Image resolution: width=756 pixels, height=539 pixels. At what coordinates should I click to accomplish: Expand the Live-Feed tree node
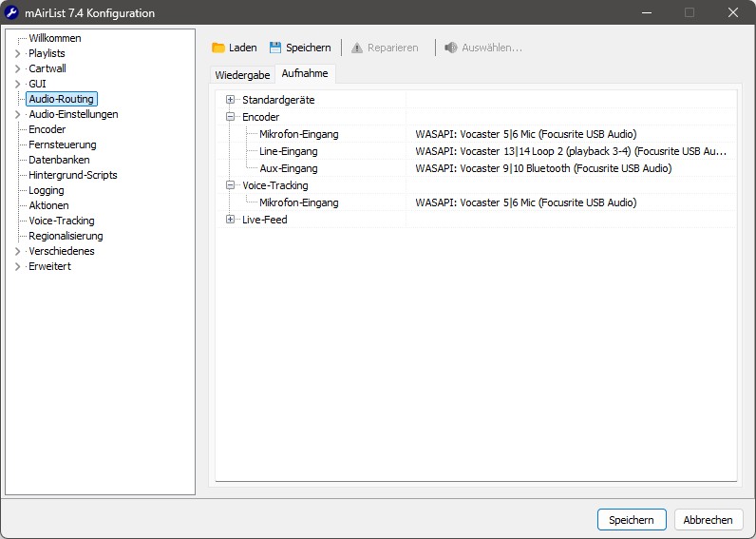tap(230, 220)
